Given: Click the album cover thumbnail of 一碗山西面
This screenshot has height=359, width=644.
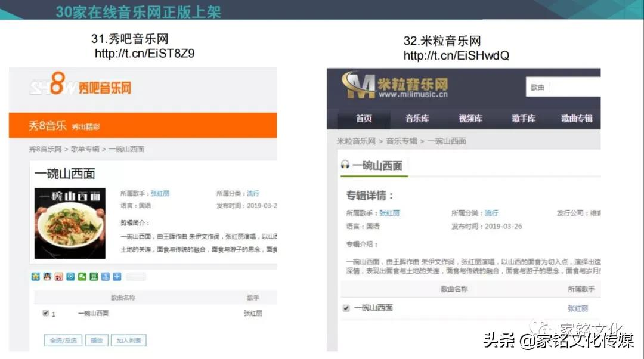Looking at the screenshot, I should [x=70, y=222].
